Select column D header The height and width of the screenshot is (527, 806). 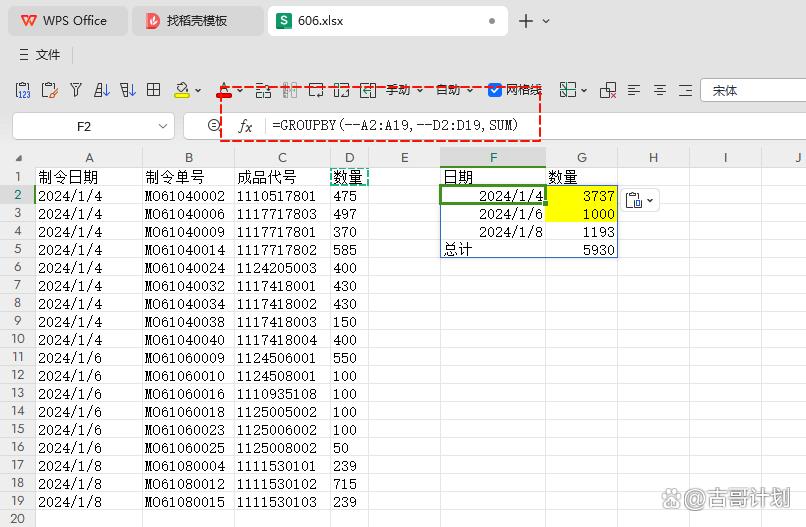tap(349, 157)
